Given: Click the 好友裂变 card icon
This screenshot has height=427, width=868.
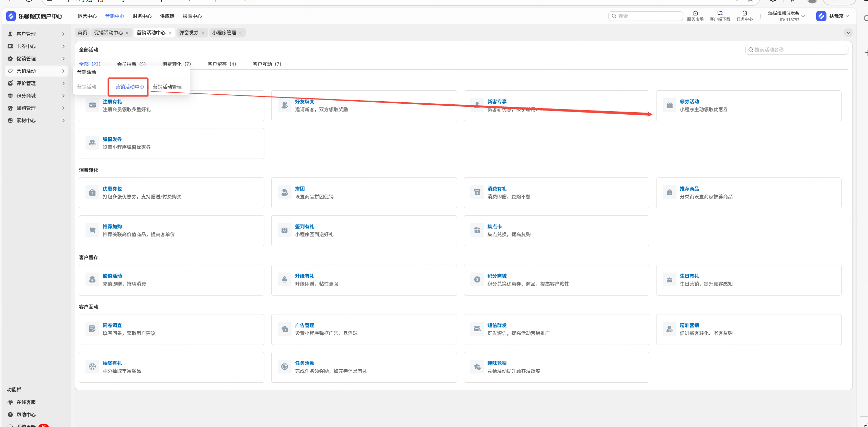Looking at the screenshot, I should click(285, 105).
